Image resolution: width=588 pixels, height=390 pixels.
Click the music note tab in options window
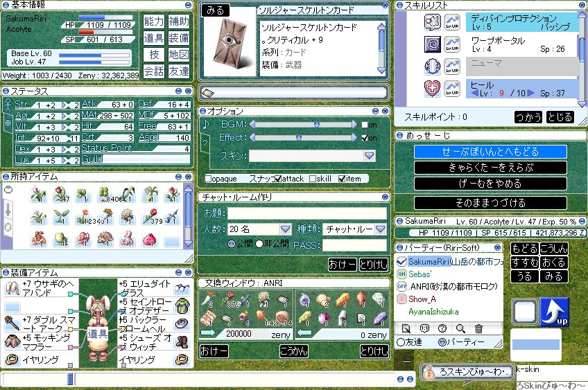(205, 124)
